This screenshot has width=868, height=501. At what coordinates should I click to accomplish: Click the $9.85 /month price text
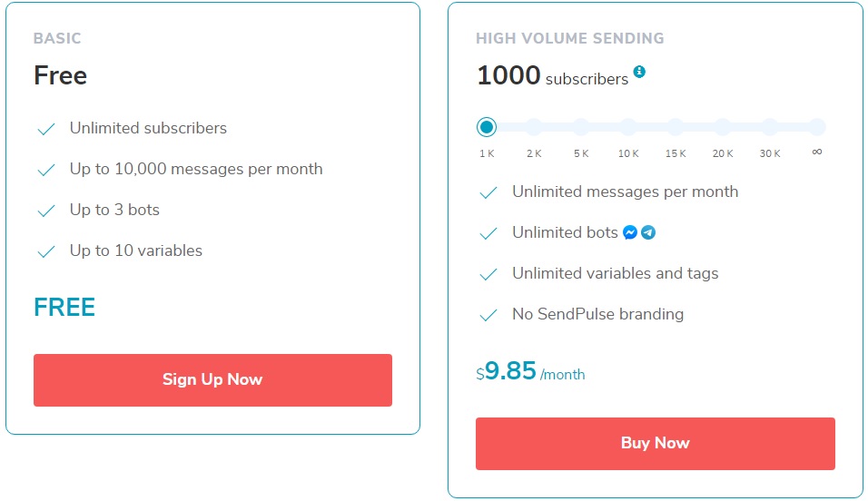[530, 371]
